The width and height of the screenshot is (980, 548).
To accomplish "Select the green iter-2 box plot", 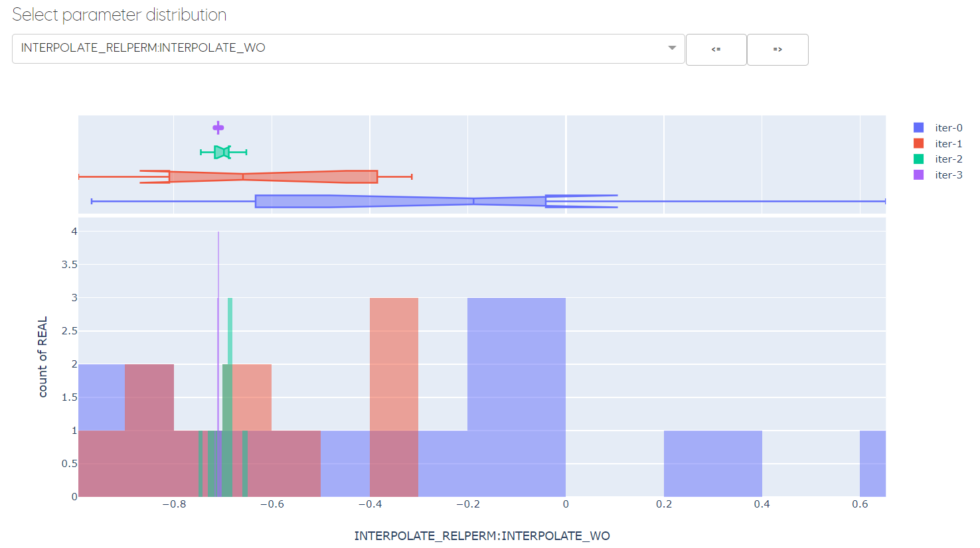I will coord(221,152).
